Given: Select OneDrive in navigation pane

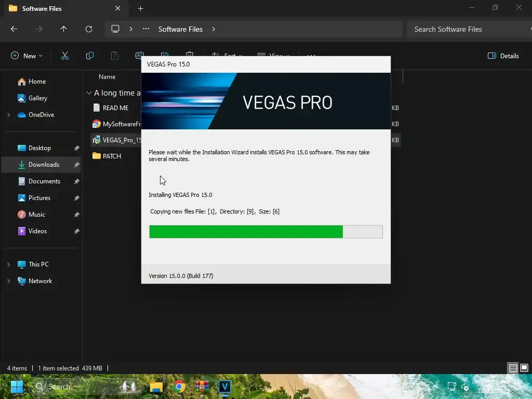Looking at the screenshot, I should (41, 115).
